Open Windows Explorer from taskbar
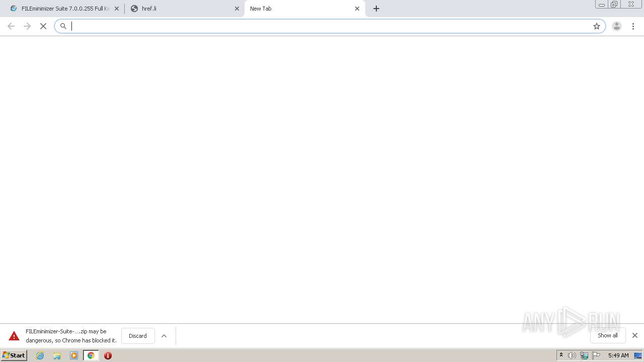Image resolution: width=644 pixels, height=362 pixels. [x=57, y=355]
